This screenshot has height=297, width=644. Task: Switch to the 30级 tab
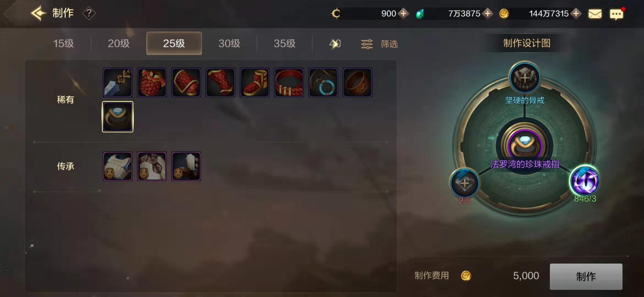click(229, 43)
